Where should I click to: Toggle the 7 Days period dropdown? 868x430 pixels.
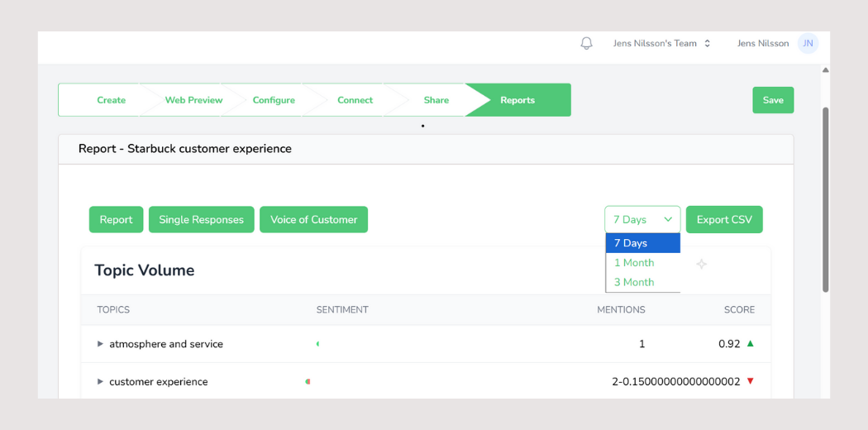click(x=642, y=220)
